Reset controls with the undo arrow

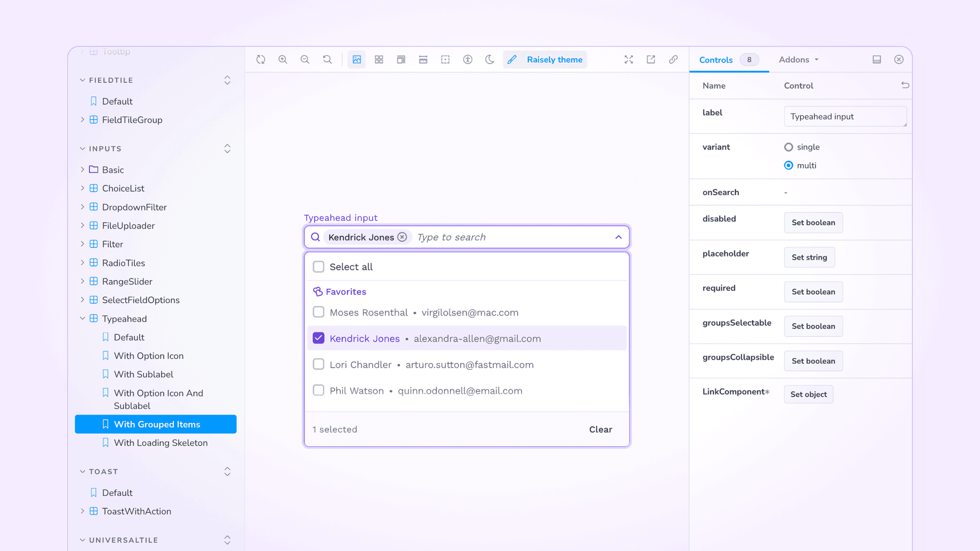point(905,85)
